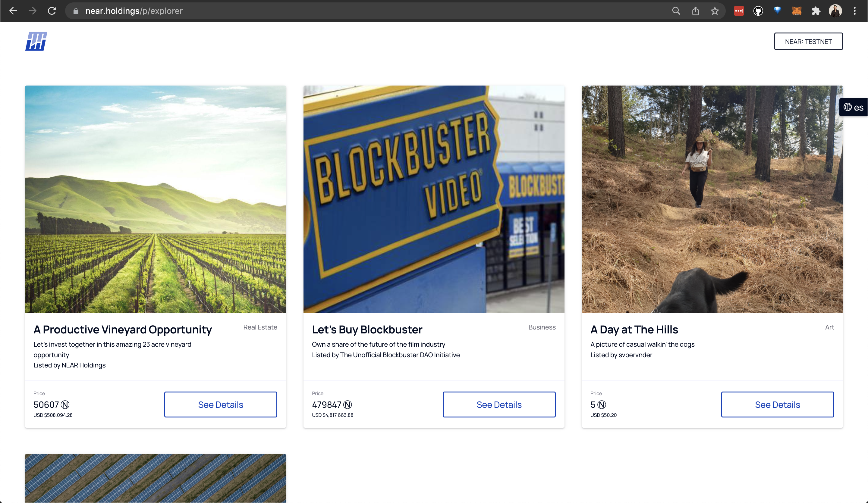
Task: Open Chrome three-dot menu
Action: 854,11
